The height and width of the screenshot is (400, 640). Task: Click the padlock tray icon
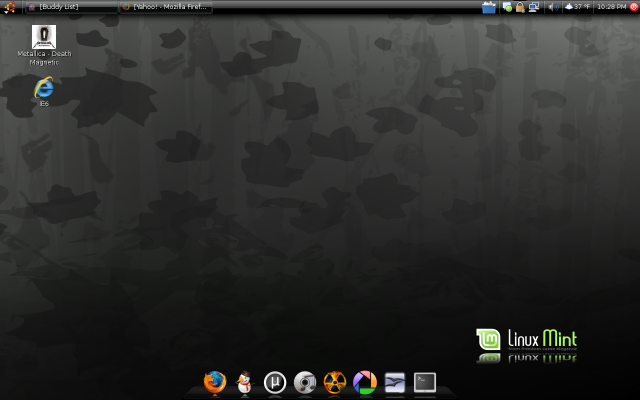tap(520, 7)
